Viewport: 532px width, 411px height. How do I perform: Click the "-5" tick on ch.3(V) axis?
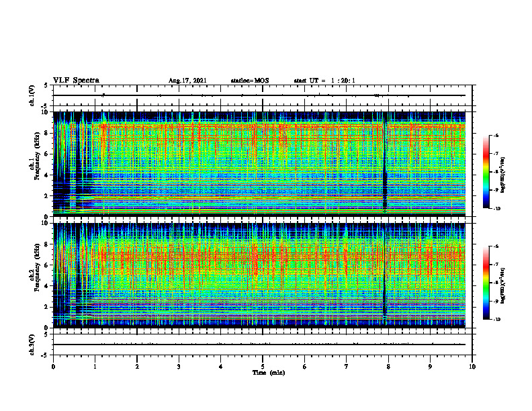[45, 355]
